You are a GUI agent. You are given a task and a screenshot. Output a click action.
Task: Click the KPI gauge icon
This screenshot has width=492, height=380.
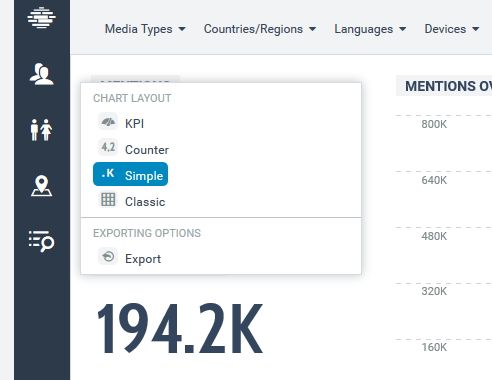tap(108, 122)
